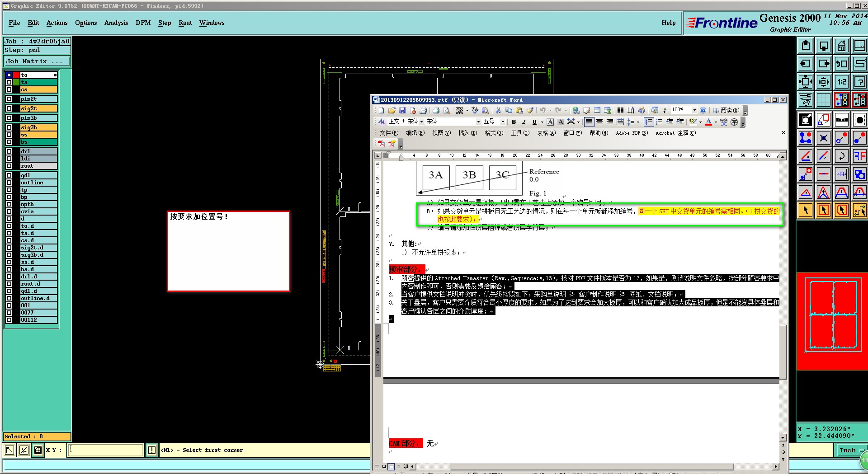The height and width of the screenshot is (474, 868).
Task: Open Word's 格式(O) Format menu
Action: click(x=494, y=133)
